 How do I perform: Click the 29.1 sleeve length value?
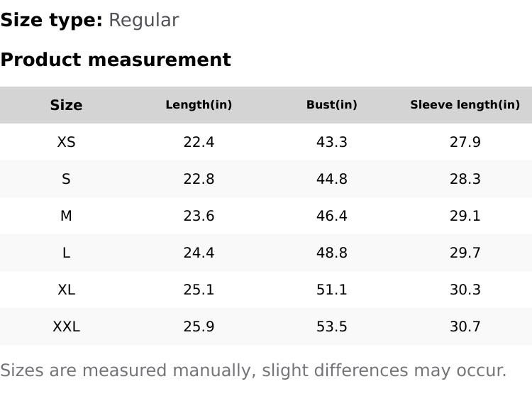click(x=465, y=216)
